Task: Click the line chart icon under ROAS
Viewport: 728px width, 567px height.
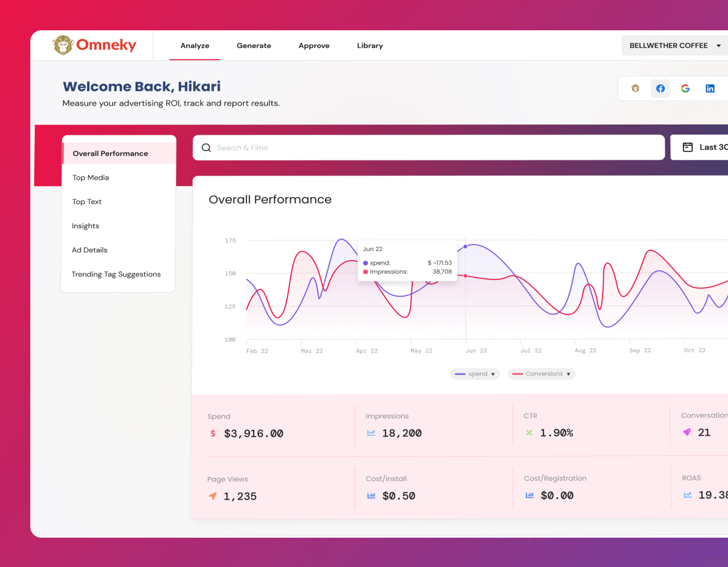Action: 687,495
